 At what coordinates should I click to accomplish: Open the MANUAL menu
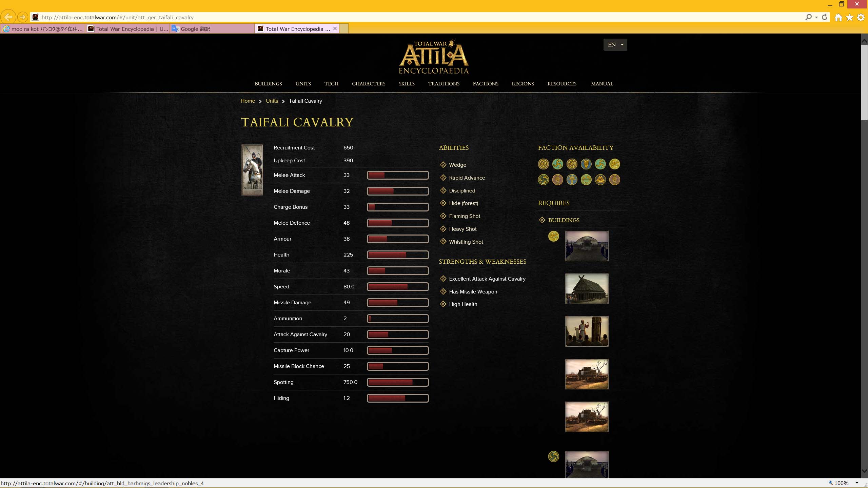click(x=602, y=84)
